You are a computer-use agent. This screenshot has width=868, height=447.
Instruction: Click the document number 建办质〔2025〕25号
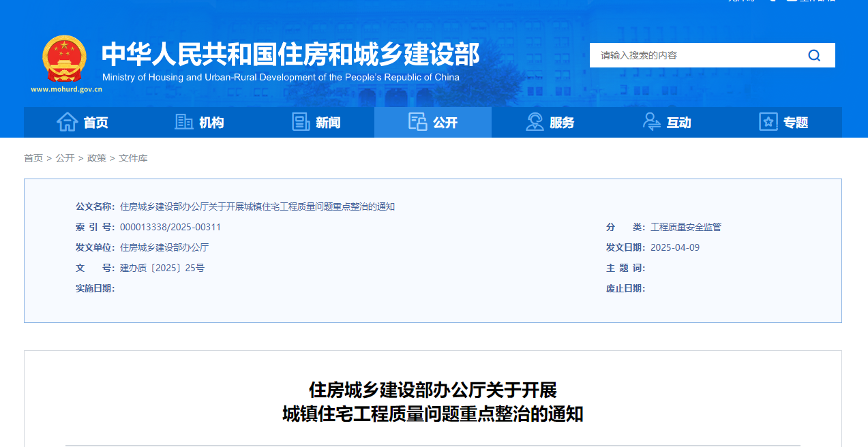pyautogui.click(x=162, y=268)
